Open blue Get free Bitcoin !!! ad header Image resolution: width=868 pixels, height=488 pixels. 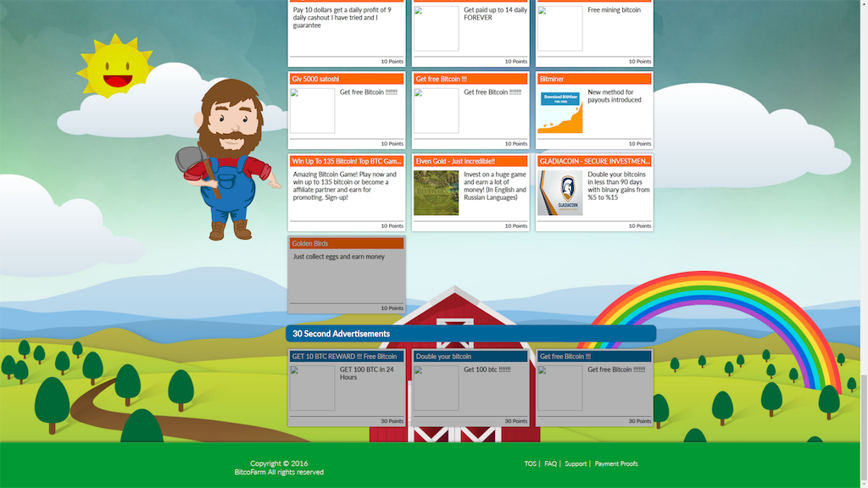594,357
